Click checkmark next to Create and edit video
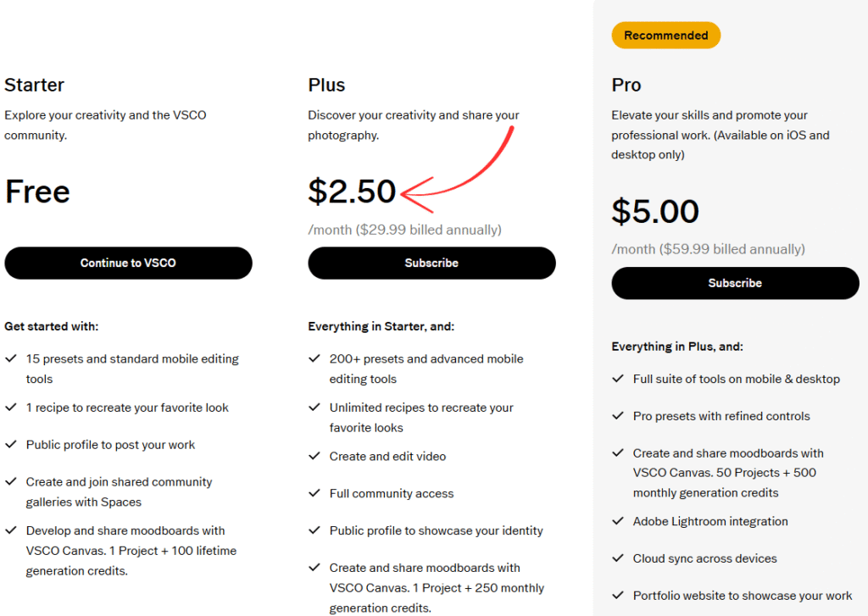 click(314, 457)
